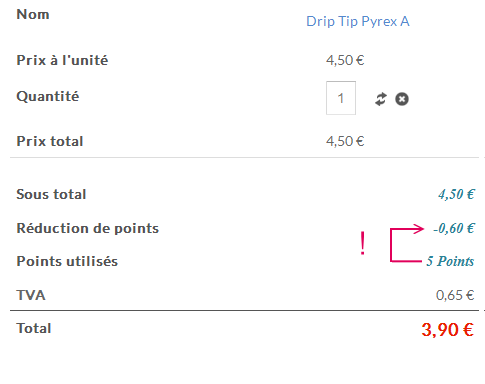Screen dimensions: 485x384
Task: Focus the quantity input field
Action: tap(341, 98)
